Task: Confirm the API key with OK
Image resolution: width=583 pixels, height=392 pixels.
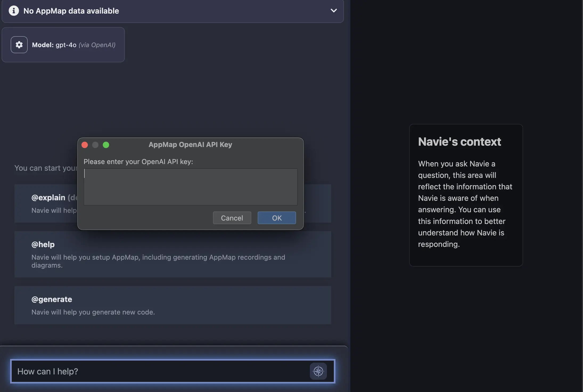Action: 277,218
